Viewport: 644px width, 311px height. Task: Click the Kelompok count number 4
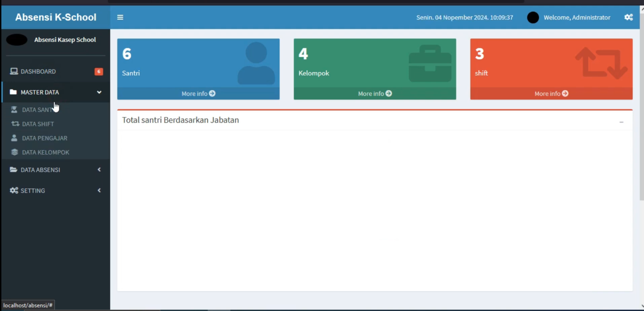click(x=303, y=54)
